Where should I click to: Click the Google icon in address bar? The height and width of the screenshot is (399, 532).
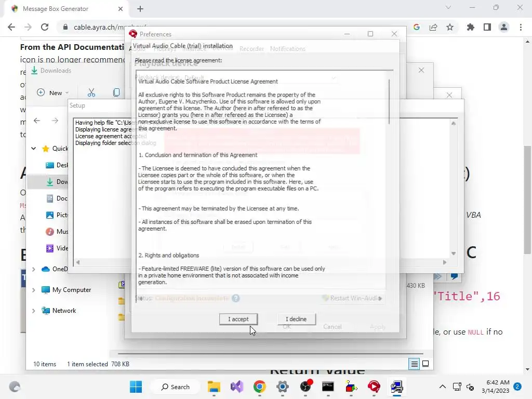click(x=417, y=27)
